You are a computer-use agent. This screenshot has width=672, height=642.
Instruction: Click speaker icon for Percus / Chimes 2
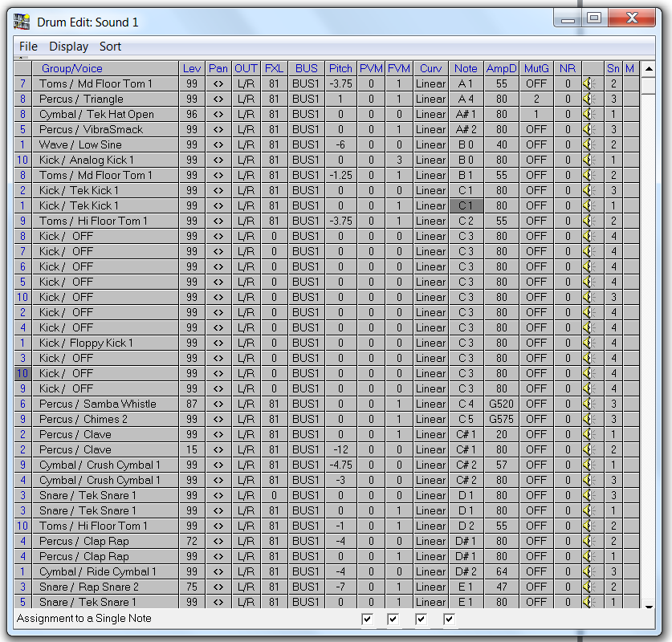pos(589,419)
